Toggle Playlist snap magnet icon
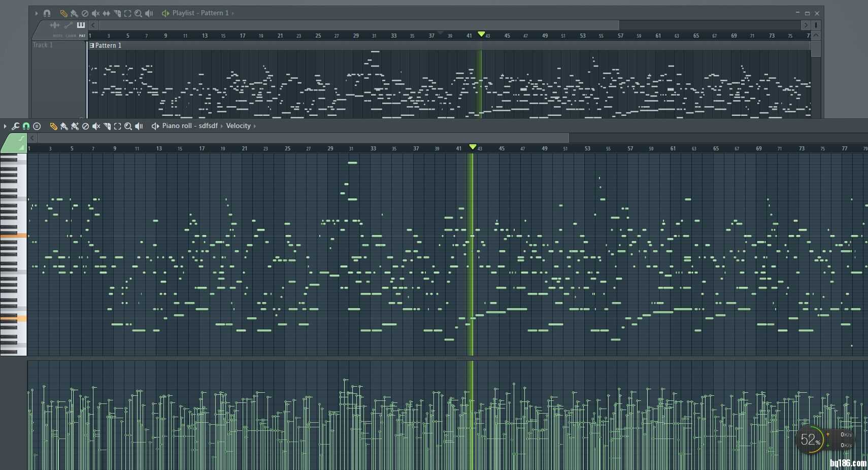 (47, 13)
